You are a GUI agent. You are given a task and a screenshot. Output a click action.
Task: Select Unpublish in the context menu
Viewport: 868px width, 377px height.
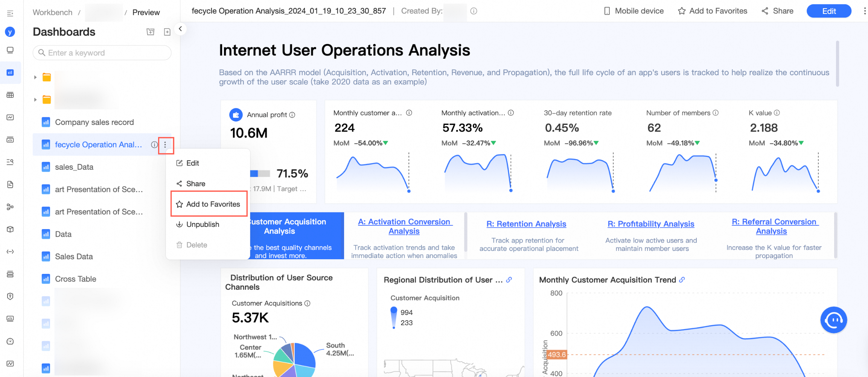(208, 225)
